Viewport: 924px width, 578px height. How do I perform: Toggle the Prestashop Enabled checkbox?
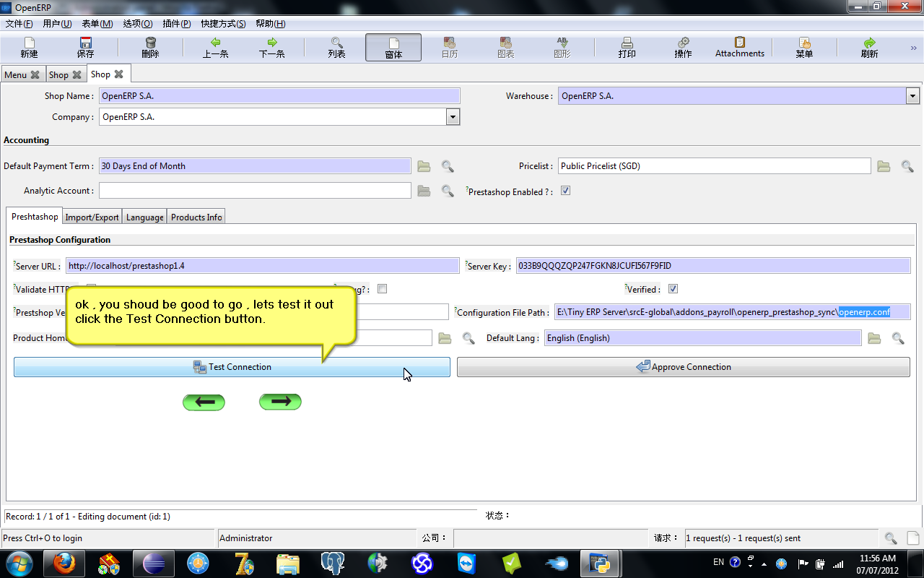566,191
